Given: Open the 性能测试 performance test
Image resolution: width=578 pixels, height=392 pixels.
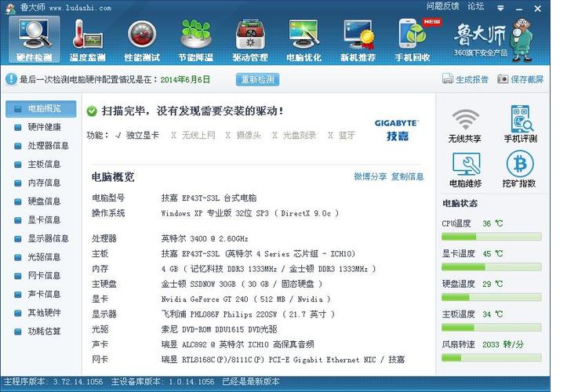Looking at the screenshot, I should click(x=142, y=41).
